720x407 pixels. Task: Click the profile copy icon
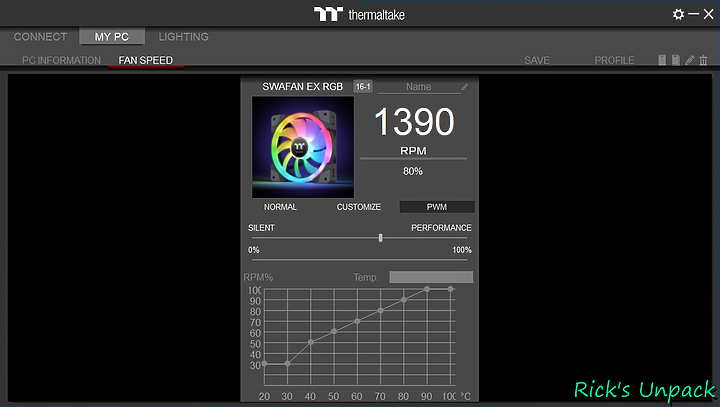pos(662,60)
